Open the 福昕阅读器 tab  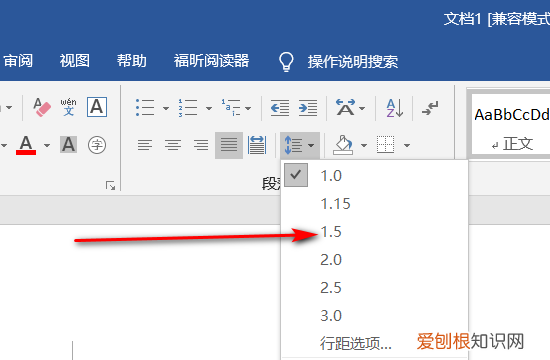point(212,61)
